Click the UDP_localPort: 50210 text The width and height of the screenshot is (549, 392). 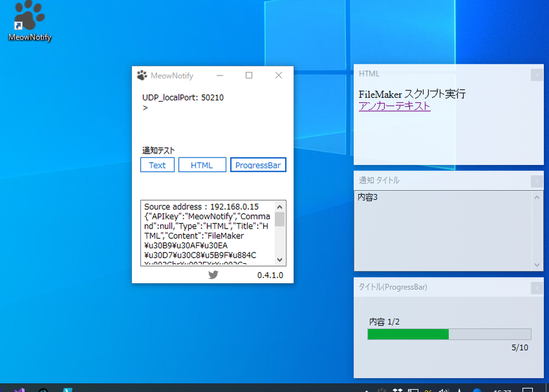pos(183,97)
